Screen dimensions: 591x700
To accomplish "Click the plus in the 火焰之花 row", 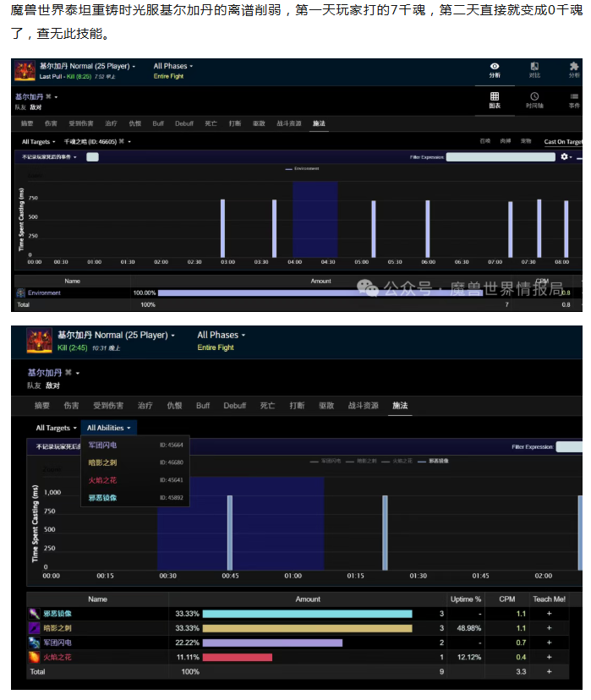I will (x=549, y=657).
